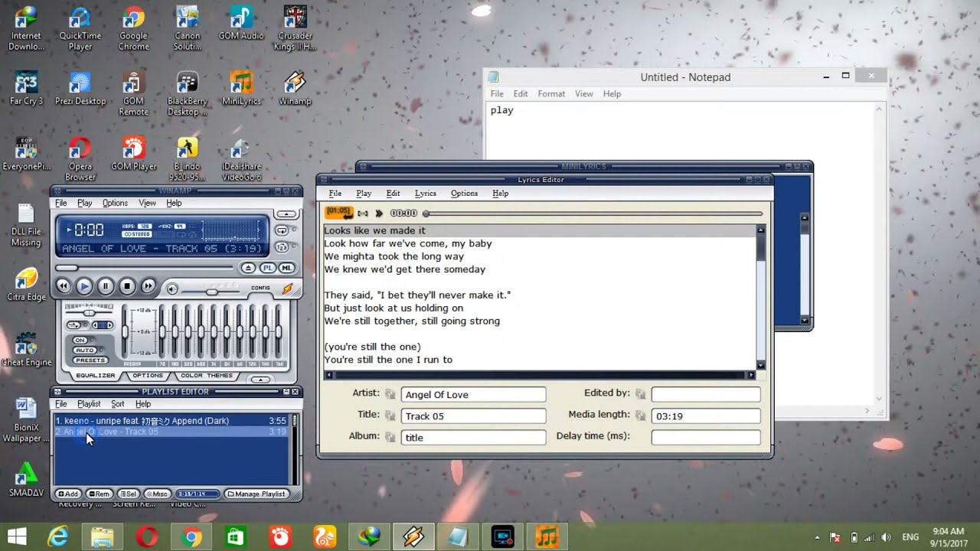Viewport: 980px width, 551px height.
Task: Turn equalizer ON toggle
Action: (x=80, y=340)
